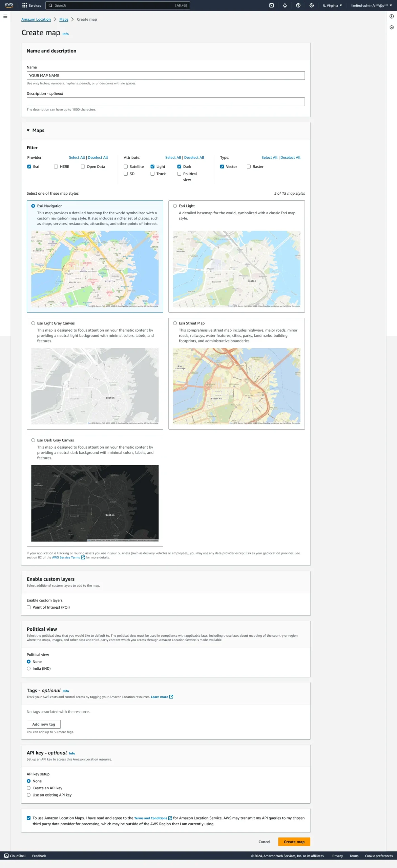Check the HERE provider checkbox

(56, 167)
